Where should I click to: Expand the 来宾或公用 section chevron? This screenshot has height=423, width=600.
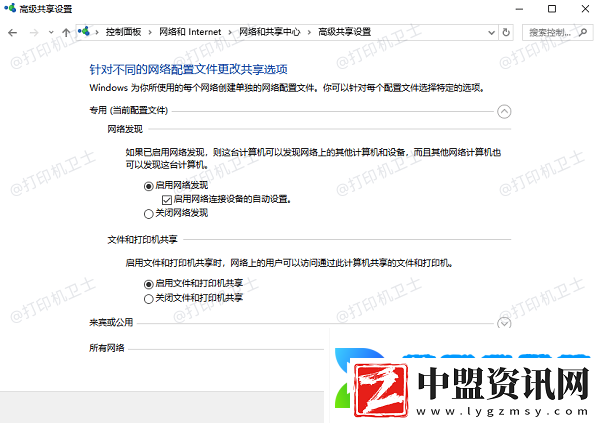coord(504,323)
